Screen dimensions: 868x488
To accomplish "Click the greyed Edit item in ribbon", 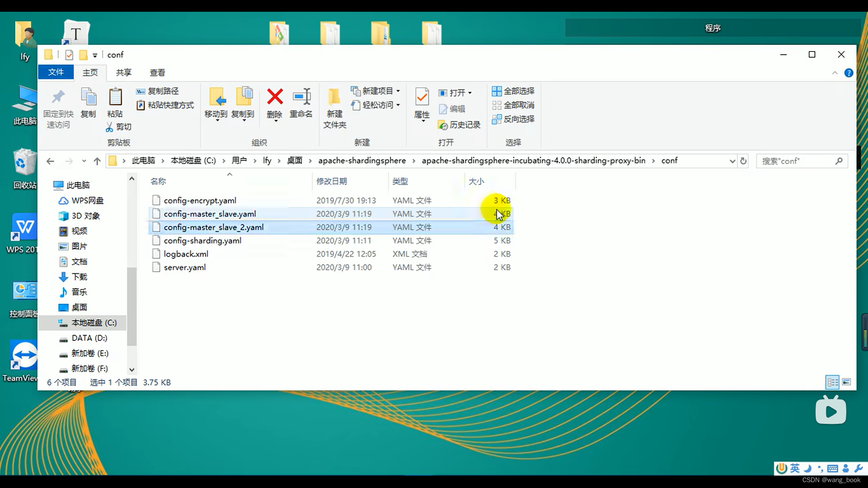I will click(452, 109).
